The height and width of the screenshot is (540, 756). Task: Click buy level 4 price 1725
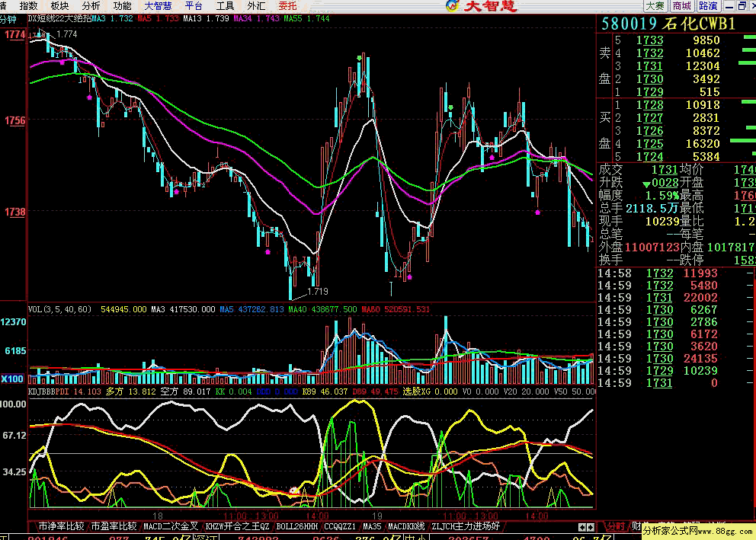(649, 144)
